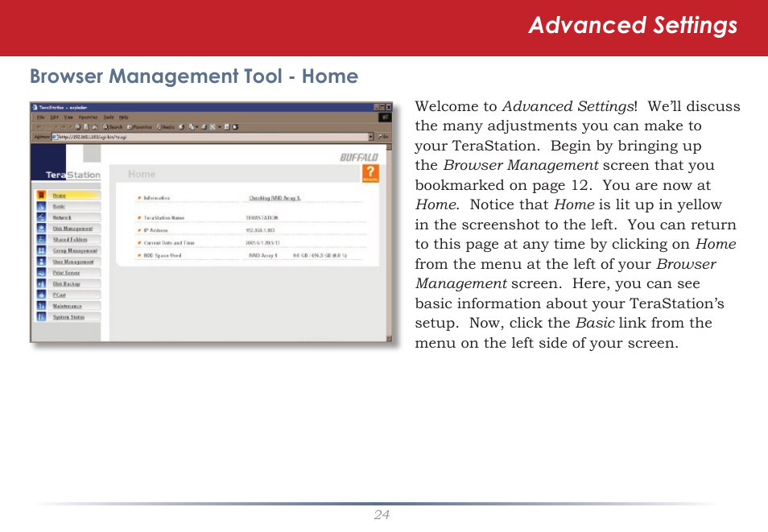Click the Print Server sidebar icon
This screenshot has height=532, width=768.
[x=42, y=272]
